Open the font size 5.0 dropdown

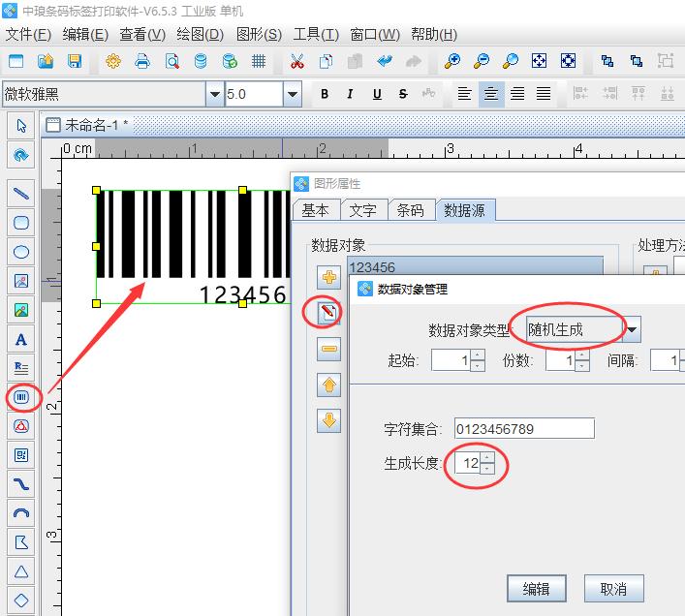click(x=293, y=94)
